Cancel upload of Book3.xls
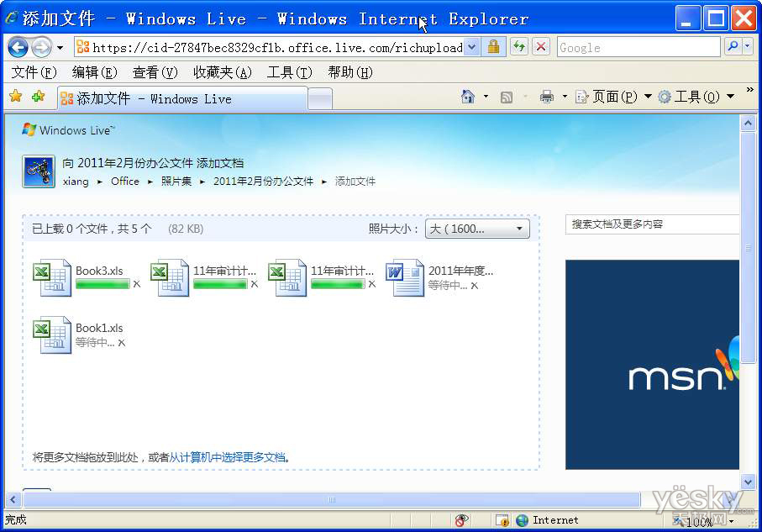Viewport: 762px width, 532px height. (137, 284)
